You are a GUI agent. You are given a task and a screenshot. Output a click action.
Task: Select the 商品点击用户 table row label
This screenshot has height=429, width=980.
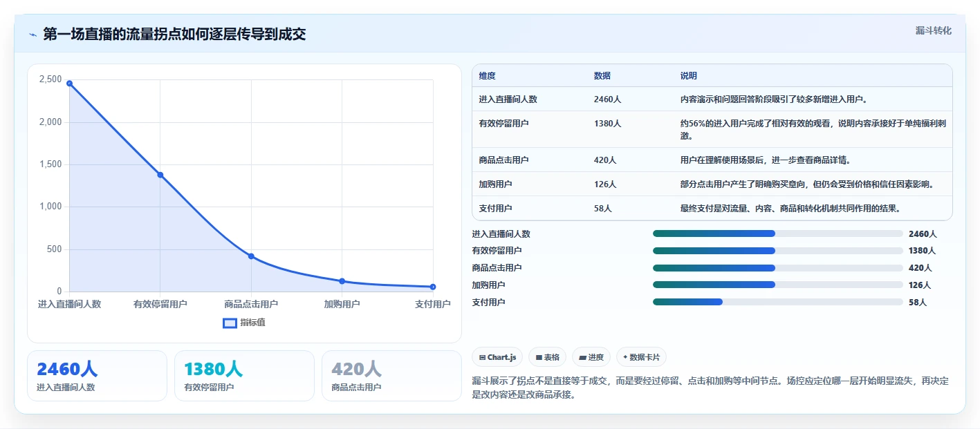(x=503, y=160)
